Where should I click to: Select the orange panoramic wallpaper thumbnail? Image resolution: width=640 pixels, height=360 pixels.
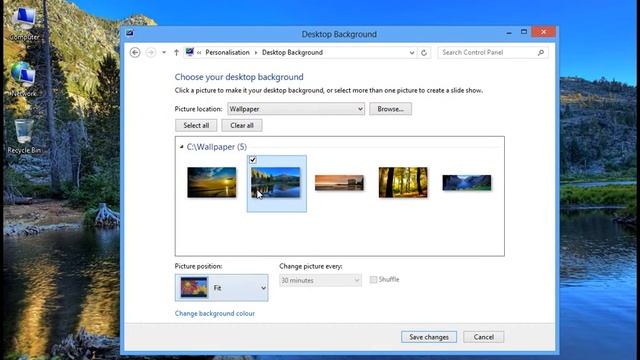coord(339,182)
